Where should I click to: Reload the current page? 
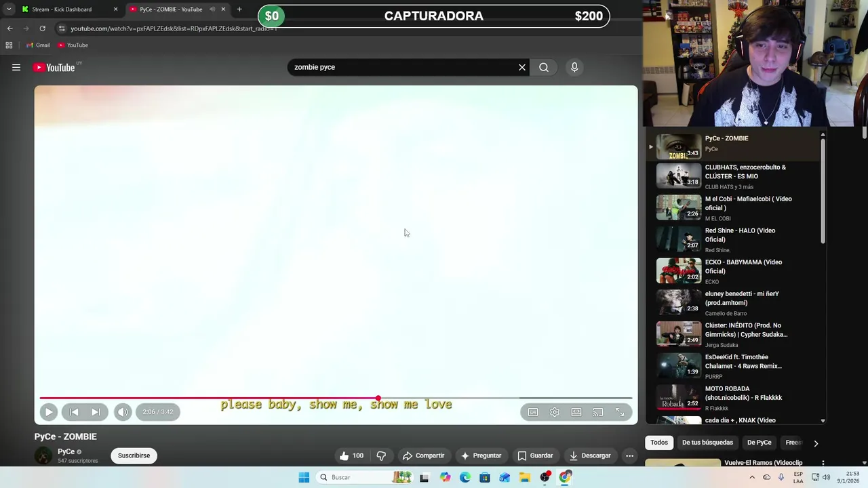(42, 28)
